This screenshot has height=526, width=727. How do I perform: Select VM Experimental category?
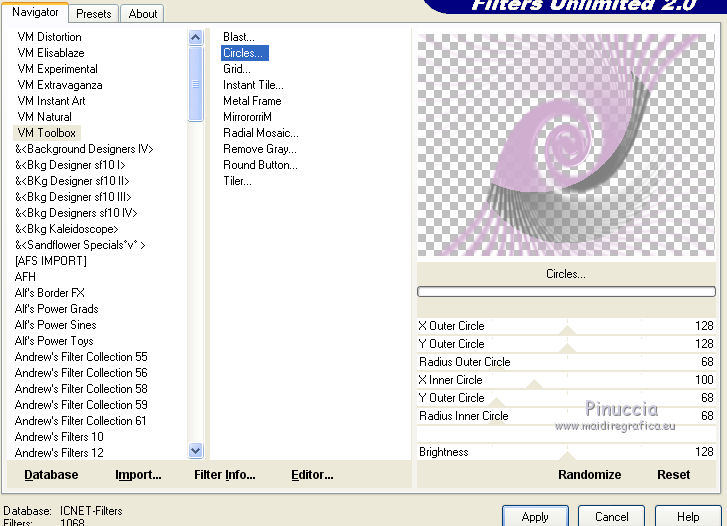(57, 69)
